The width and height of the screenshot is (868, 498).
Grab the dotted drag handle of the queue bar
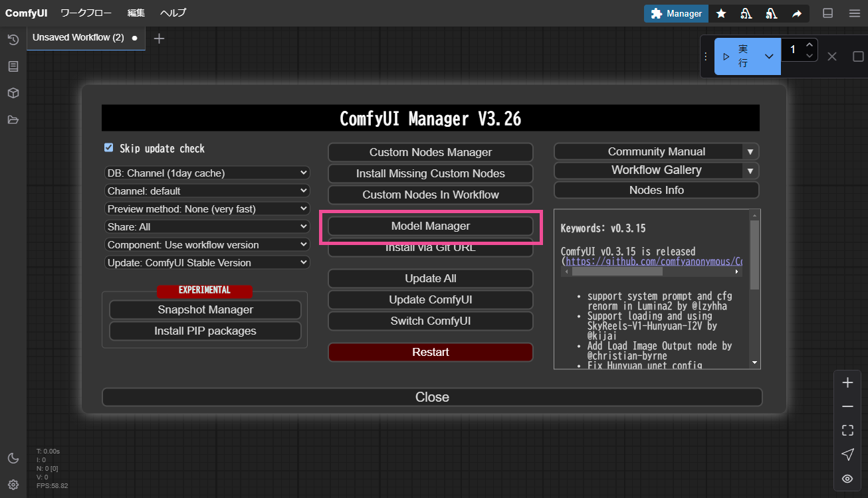pyautogui.click(x=706, y=56)
